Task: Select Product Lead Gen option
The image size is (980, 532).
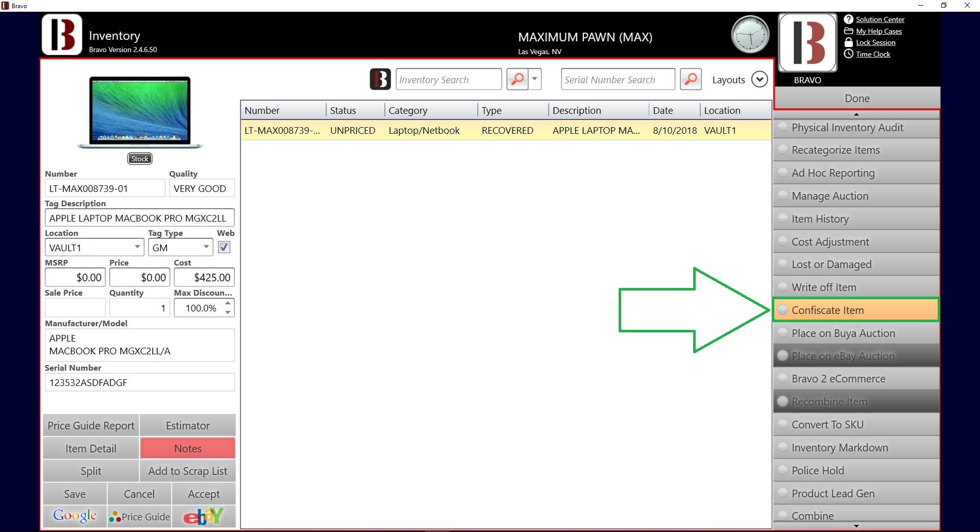Action: pos(856,494)
